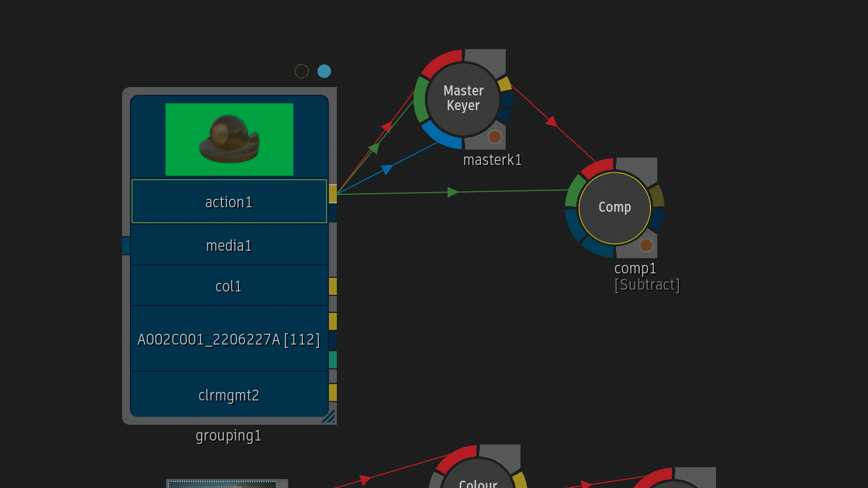This screenshot has height=488, width=868.
Task: Click the yellow output tab on Master Keyer
Action: point(505,84)
